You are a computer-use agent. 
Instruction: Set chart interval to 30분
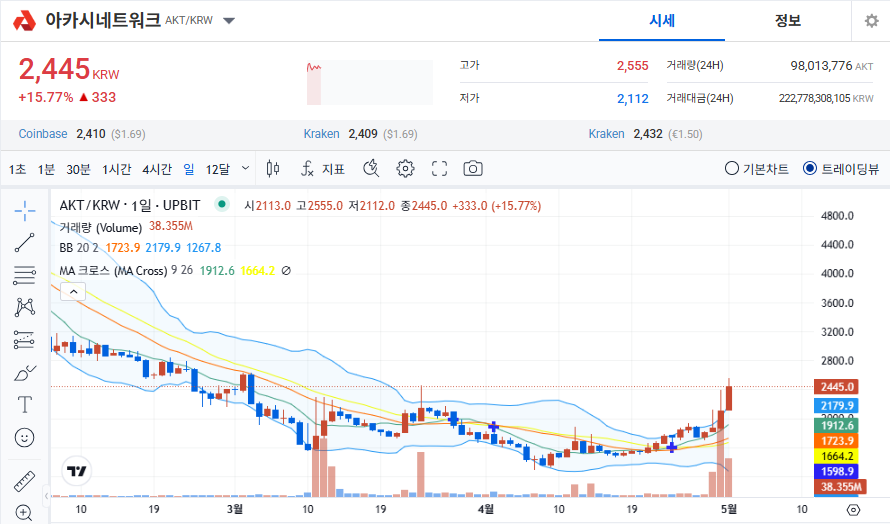[78, 169]
